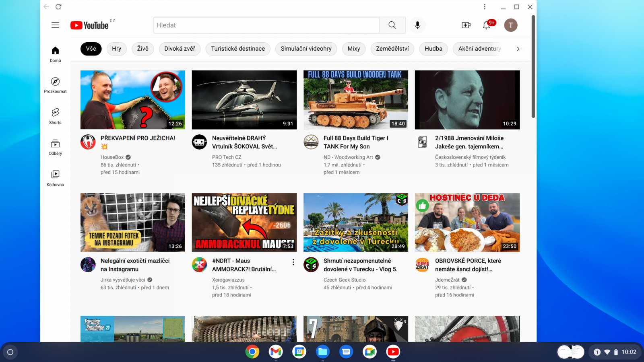Open Czech Geek Studio channel avatar
644x362 pixels.
pyautogui.click(x=311, y=265)
